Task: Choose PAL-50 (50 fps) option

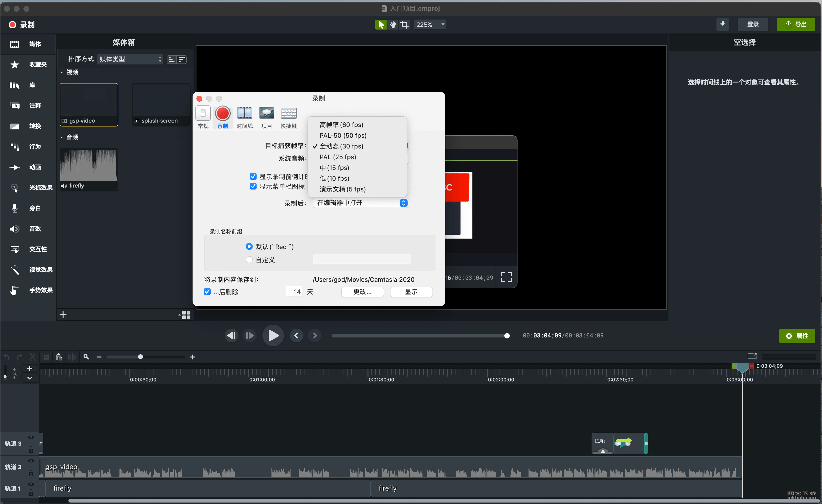Action: point(357,135)
